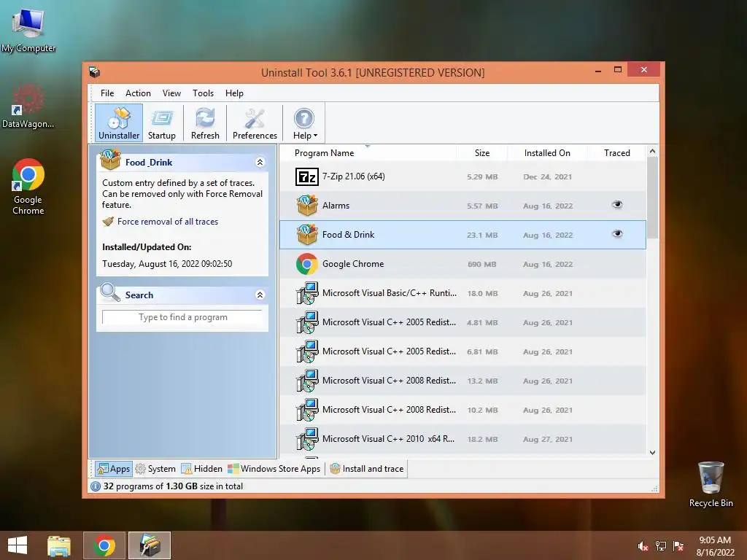
Task: Select Visual C++ 2008 Redist row sized 13.2 MB
Action: point(462,381)
